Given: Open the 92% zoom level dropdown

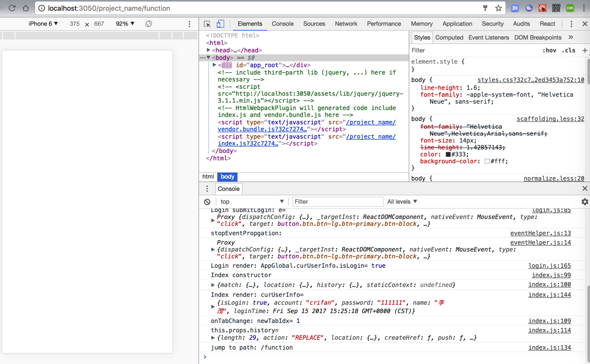Looking at the screenshot, I should tap(125, 24).
